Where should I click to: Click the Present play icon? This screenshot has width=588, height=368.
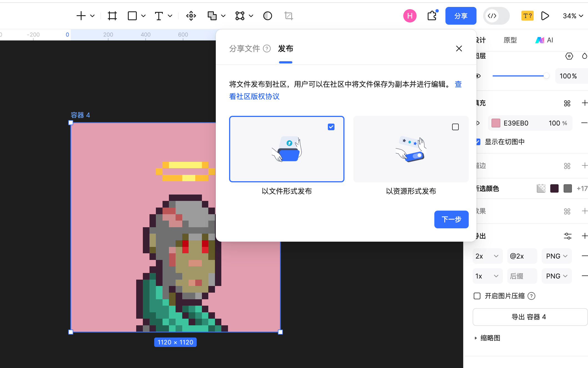(x=545, y=16)
